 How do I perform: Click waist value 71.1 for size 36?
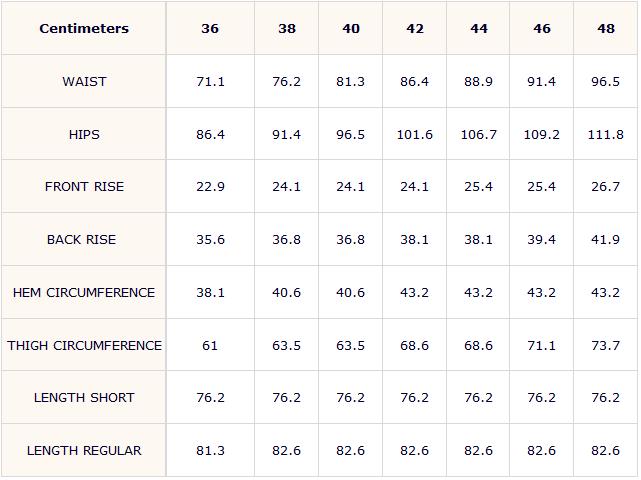(210, 81)
